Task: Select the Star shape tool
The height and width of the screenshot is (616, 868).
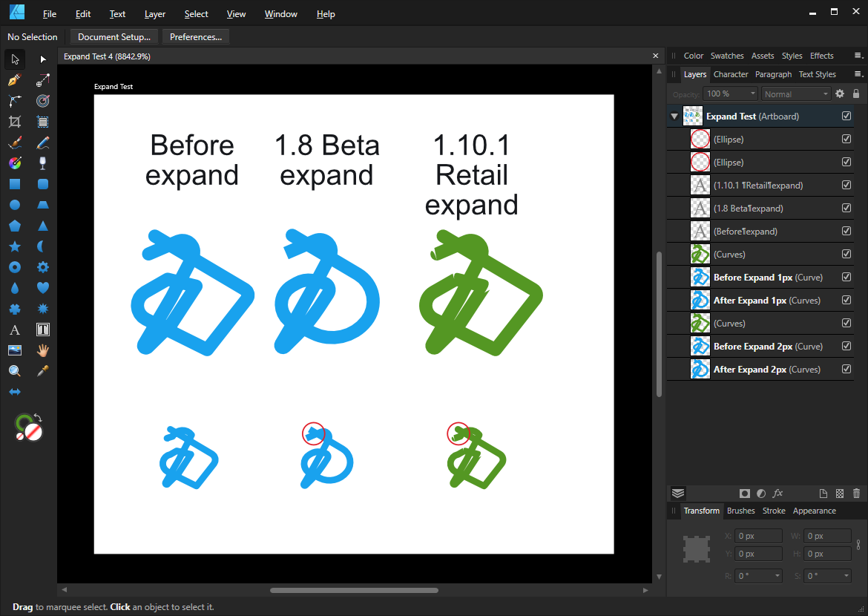Action: 14,246
